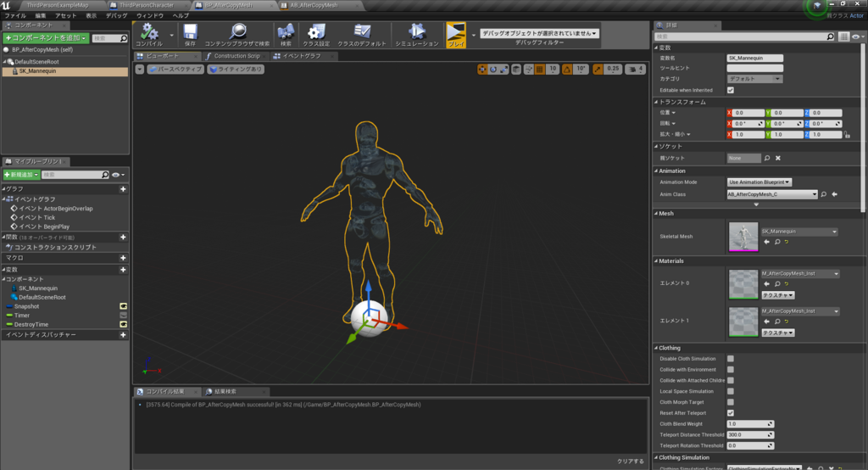This screenshot has width=868, height=470.
Task: Toggle DestroyTime variable visibility eye
Action: tap(124, 324)
